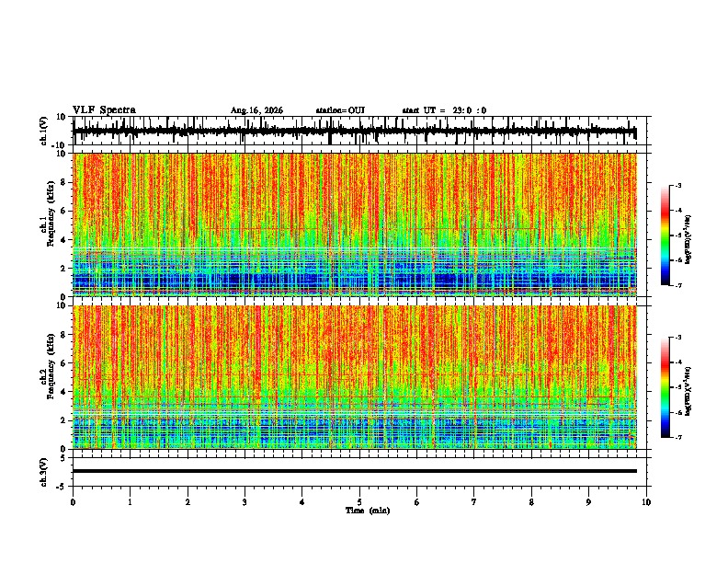The image size is (728, 563).
Task: Click the -7 label on ch.2 color scale
Action: click(x=678, y=438)
